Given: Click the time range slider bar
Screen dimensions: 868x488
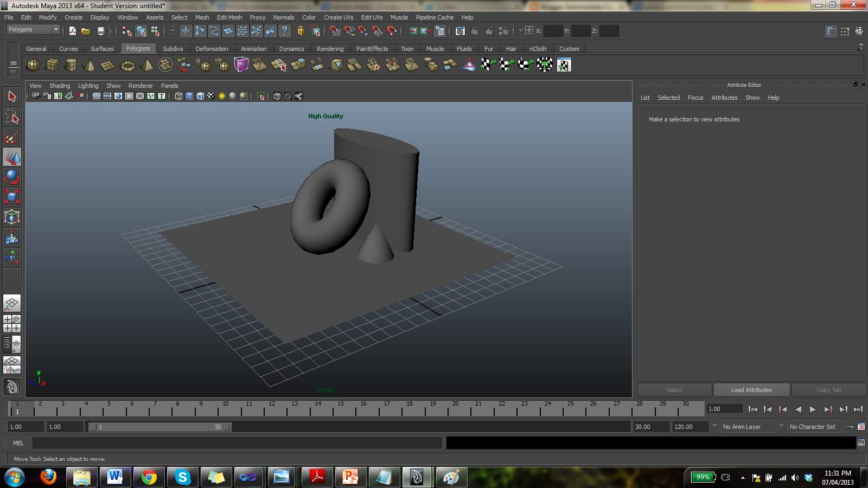Looking at the screenshot, I should coord(160,427).
